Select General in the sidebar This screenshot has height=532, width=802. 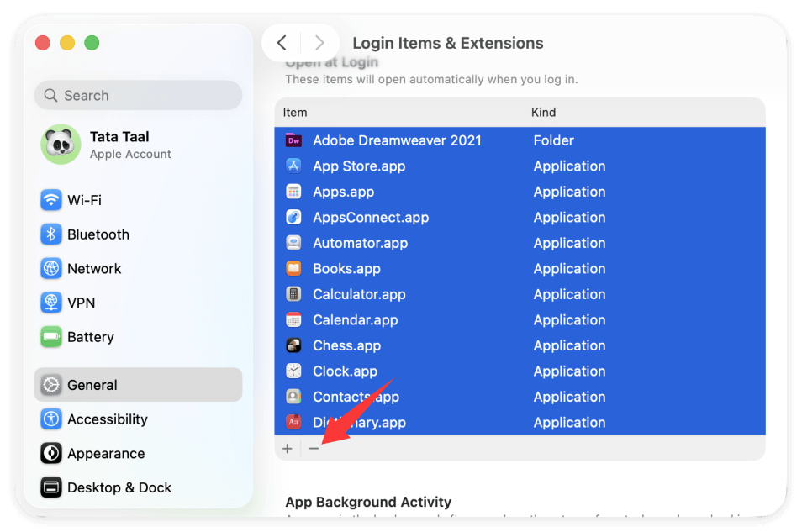point(92,385)
